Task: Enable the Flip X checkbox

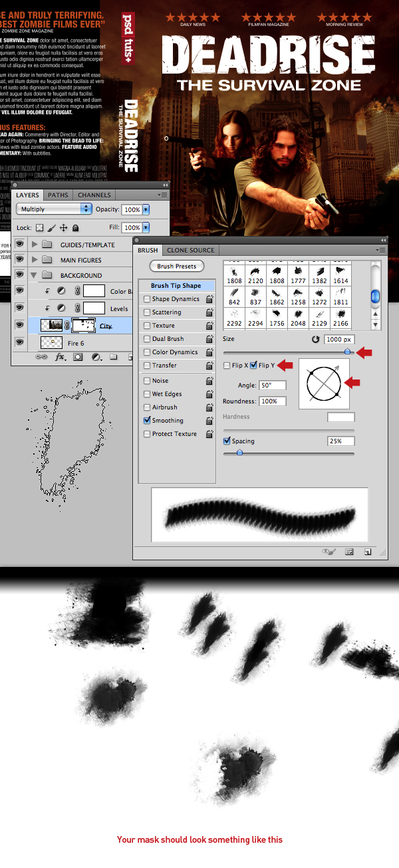Action: (227, 366)
